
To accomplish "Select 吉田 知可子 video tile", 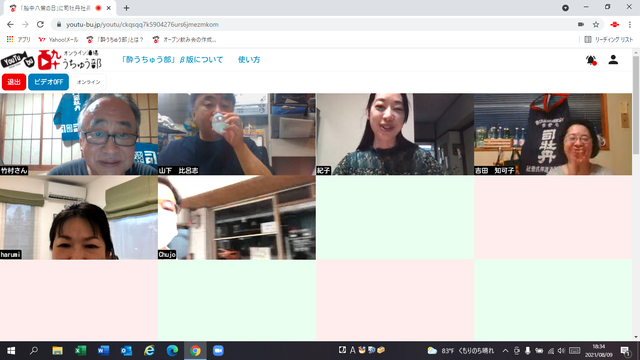I will [553, 134].
